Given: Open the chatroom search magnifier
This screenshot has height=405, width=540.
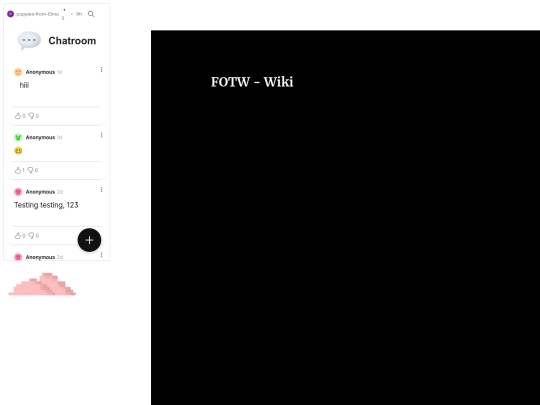Looking at the screenshot, I should [91, 14].
